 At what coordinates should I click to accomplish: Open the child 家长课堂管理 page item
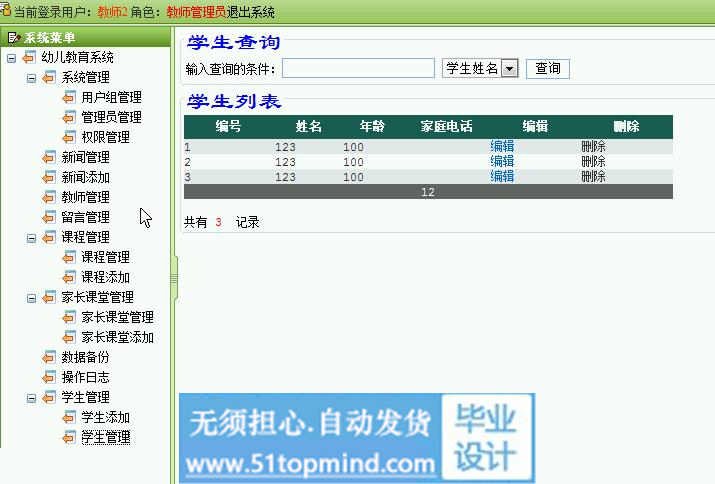click(117, 317)
